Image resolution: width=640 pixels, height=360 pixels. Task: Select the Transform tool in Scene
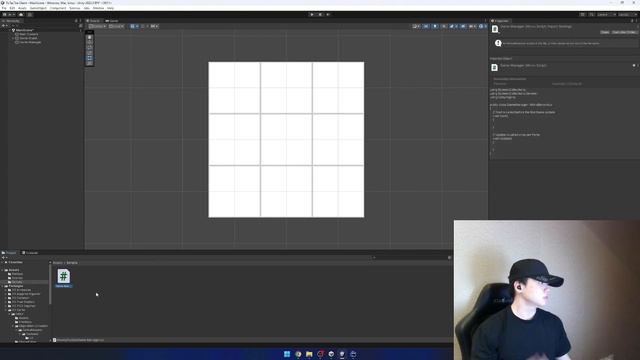coord(90,63)
